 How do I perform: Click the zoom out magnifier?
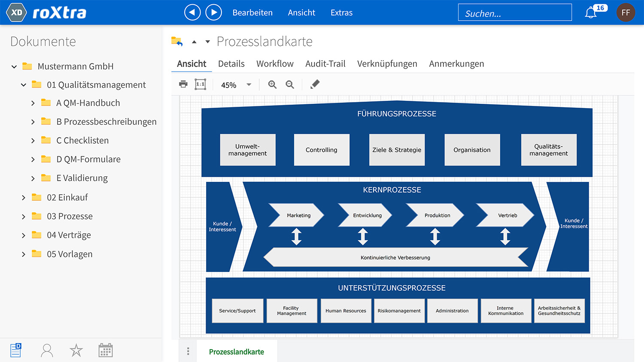pos(290,84)
